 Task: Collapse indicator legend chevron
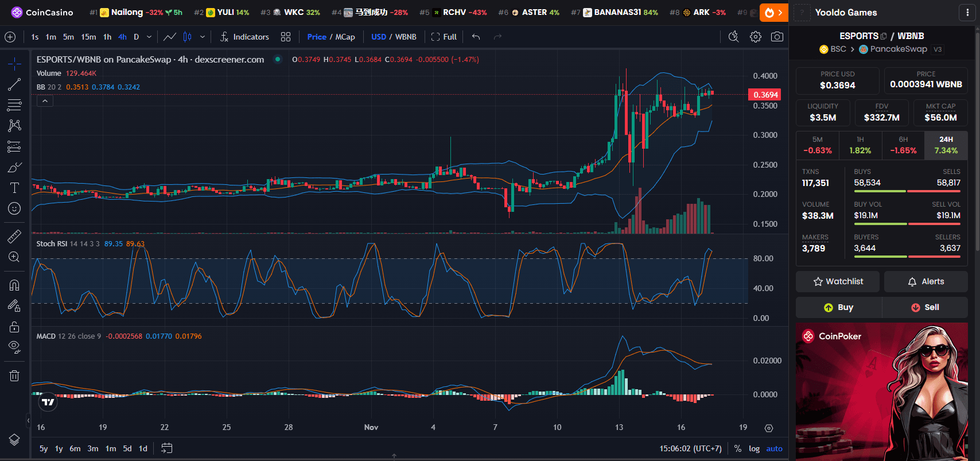45,101
